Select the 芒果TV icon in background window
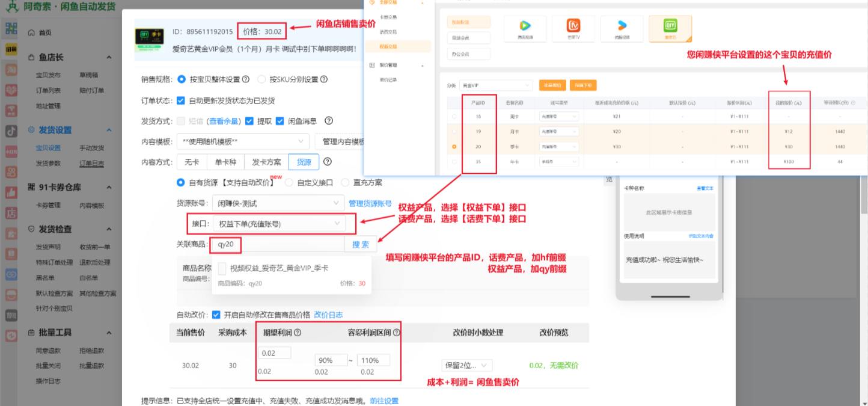The height and width of the screenshot is (406, 868). click(573, 29)
